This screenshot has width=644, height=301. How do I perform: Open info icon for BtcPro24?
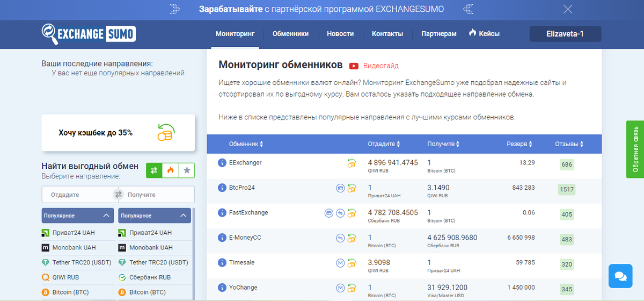222,188
